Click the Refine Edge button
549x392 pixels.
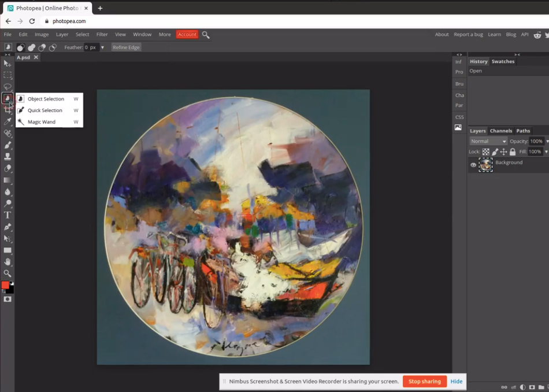click(126, 47)
